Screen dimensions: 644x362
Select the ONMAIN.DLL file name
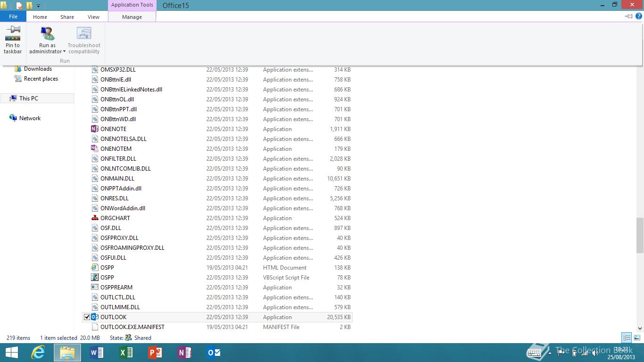pyautogui.click(x=117, y=178)
